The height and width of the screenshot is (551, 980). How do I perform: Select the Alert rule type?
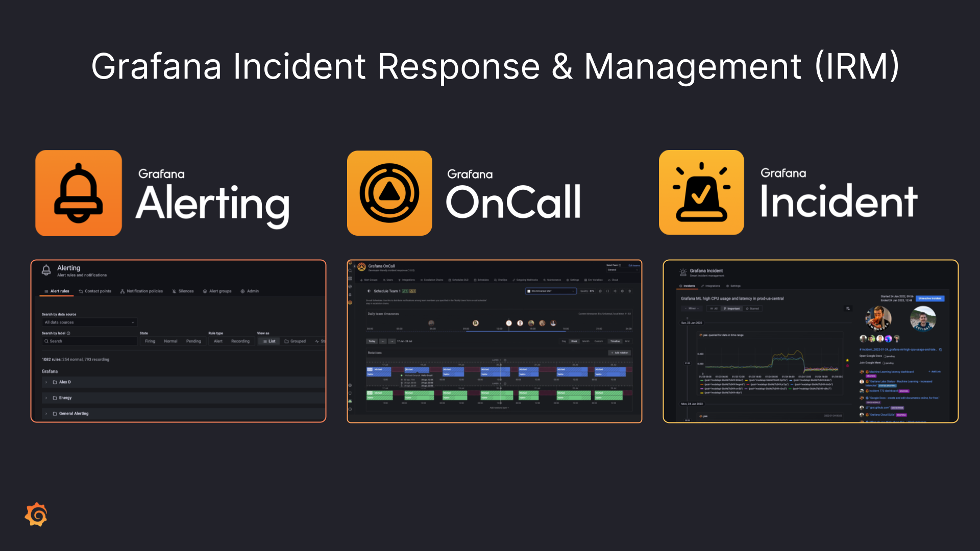click(218, 341)
